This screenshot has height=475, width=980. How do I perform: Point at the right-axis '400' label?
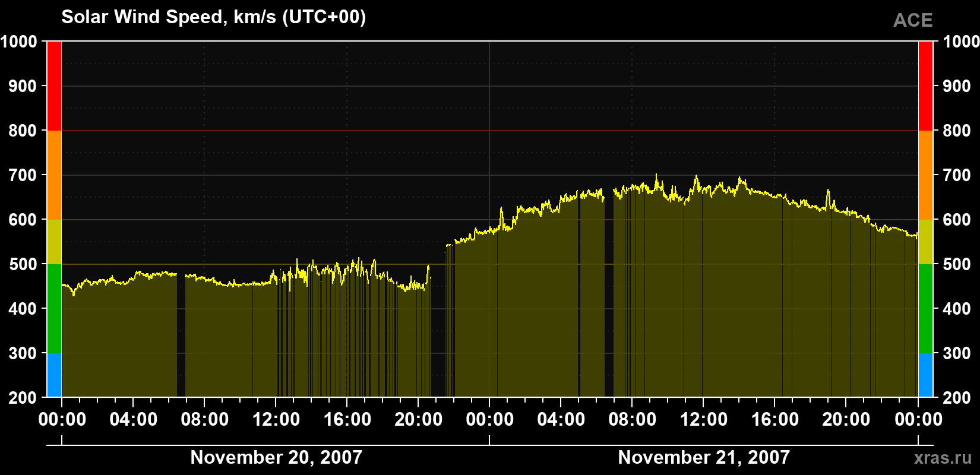pos(957,309)
